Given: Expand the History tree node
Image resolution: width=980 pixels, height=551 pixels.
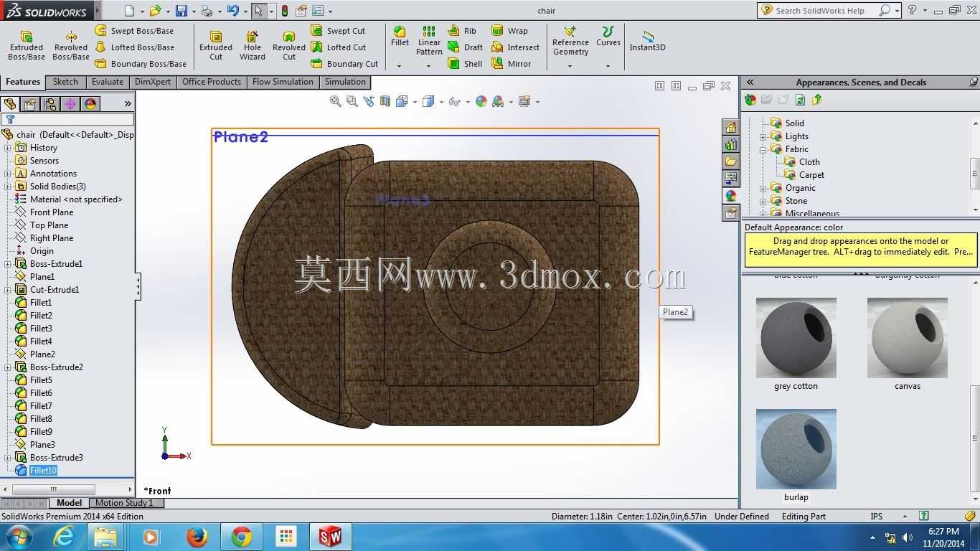Looking at the screenshot, I should pos(8,148).
